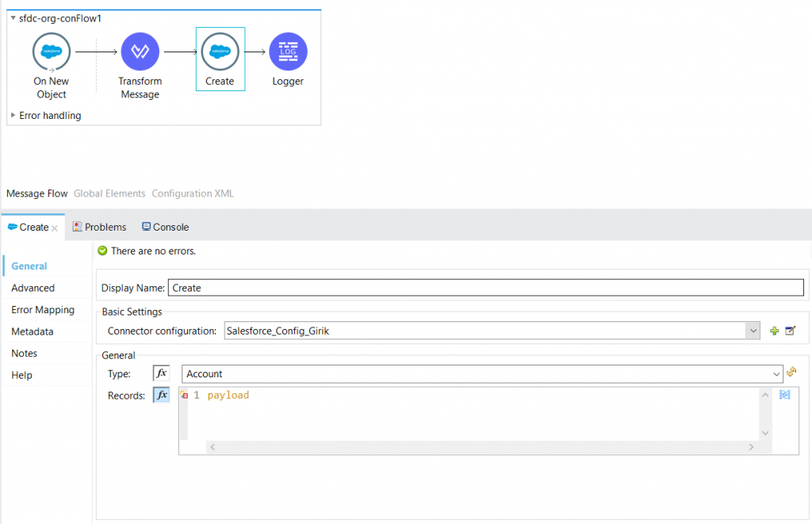Open the Transform Message component in the flow
This screenshot has width=812, height=524.
(140, 54)
